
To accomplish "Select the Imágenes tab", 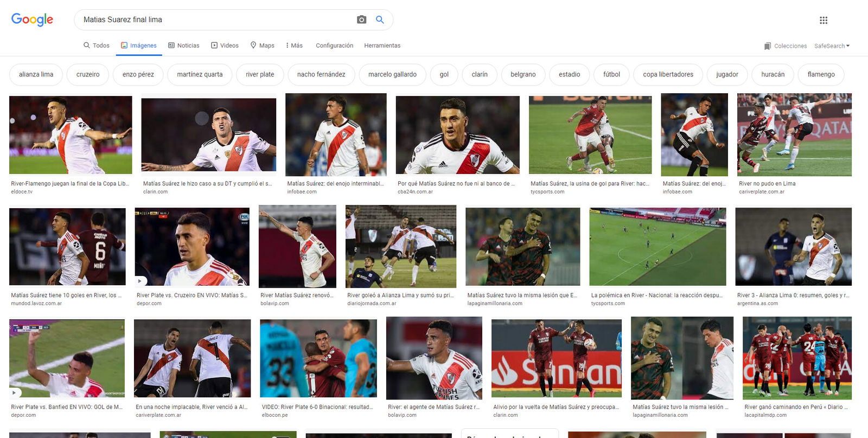I will [x=139, y=46].
